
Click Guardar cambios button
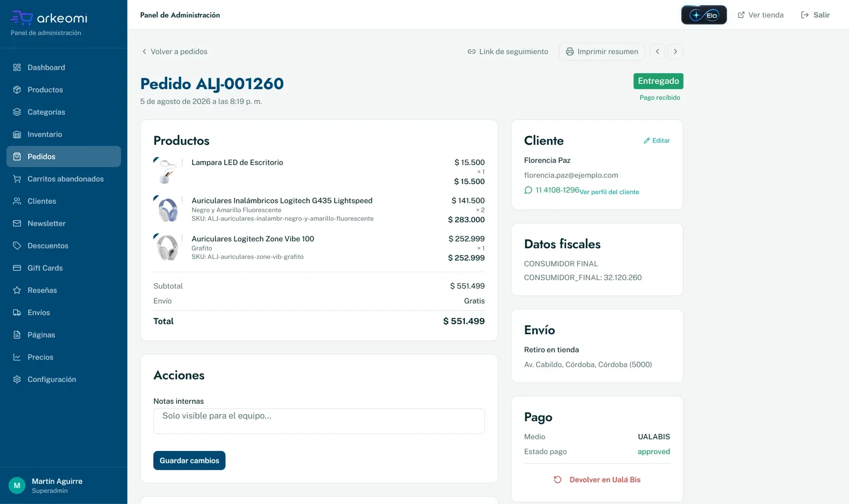(189, 460)
